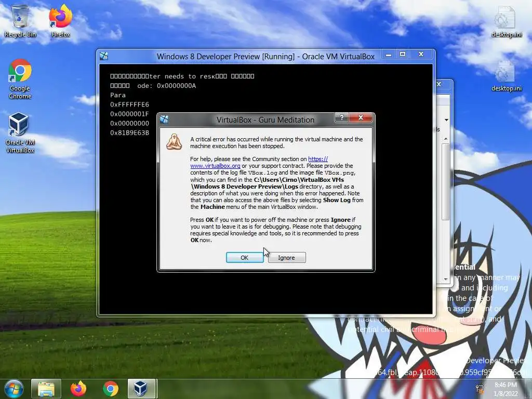This screenshot has height=399, width=532.
Task: Click the scrollbar thumb in background window
Action: [446, 182]
